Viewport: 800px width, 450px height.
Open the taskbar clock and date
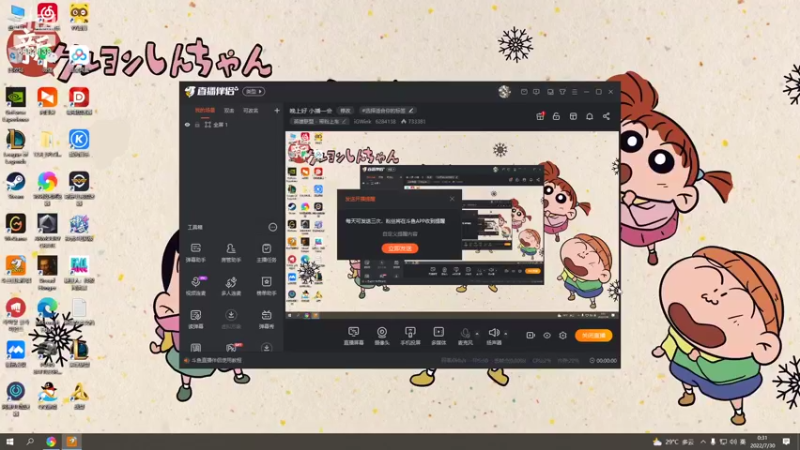tap(762, 442)
